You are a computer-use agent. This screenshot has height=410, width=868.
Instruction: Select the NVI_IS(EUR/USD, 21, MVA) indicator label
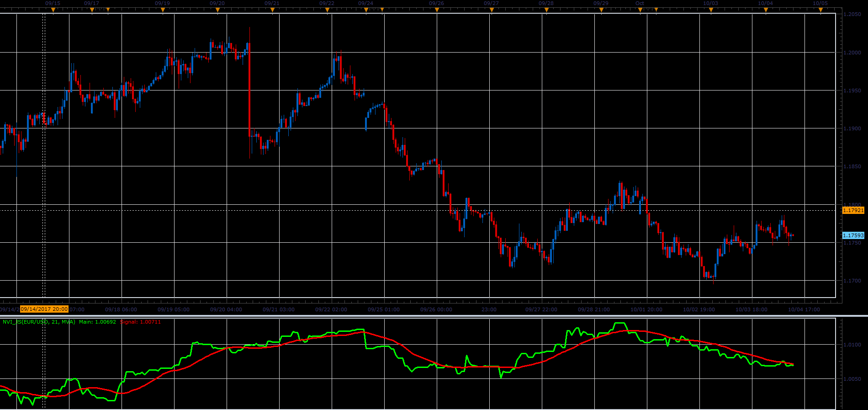pyautogui.click(x=39, y=322)
